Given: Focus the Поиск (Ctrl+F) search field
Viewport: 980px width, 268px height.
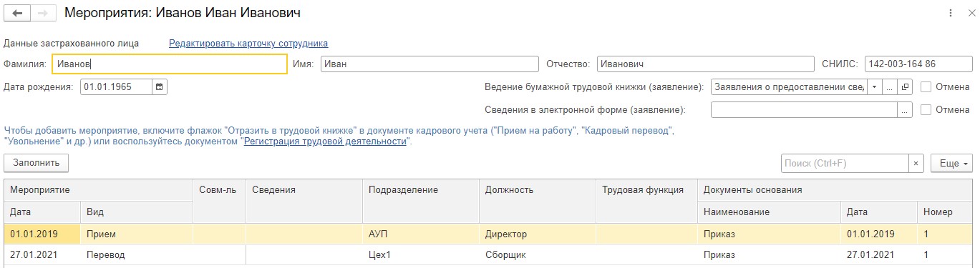Looking at the screenshot, I should pos(845,163).
